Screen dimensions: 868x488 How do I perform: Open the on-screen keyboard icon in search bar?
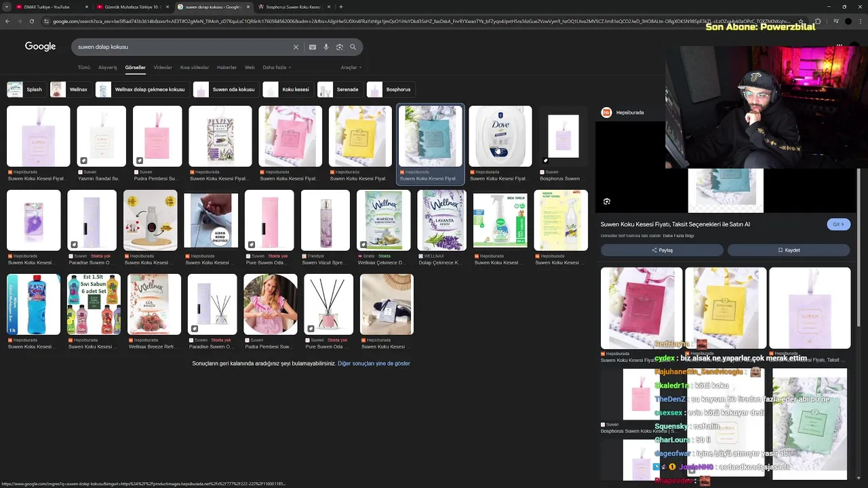[x=312, y=47]
